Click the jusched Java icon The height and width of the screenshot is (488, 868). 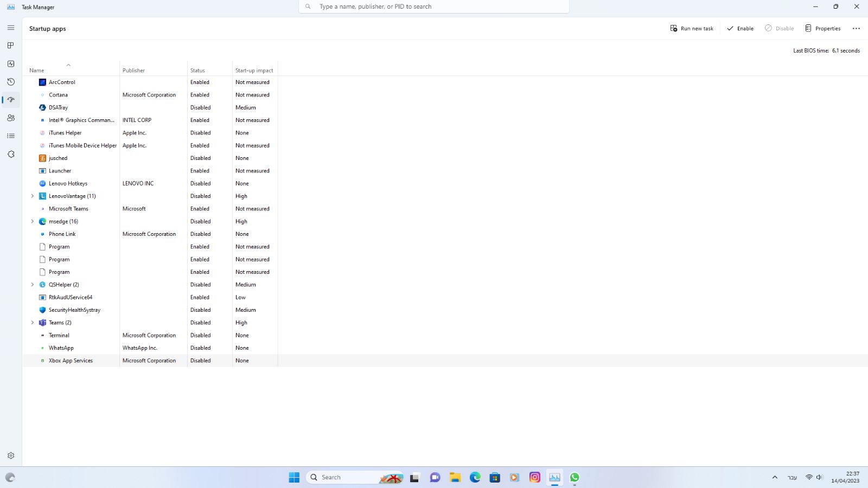(x=42, y=158)
